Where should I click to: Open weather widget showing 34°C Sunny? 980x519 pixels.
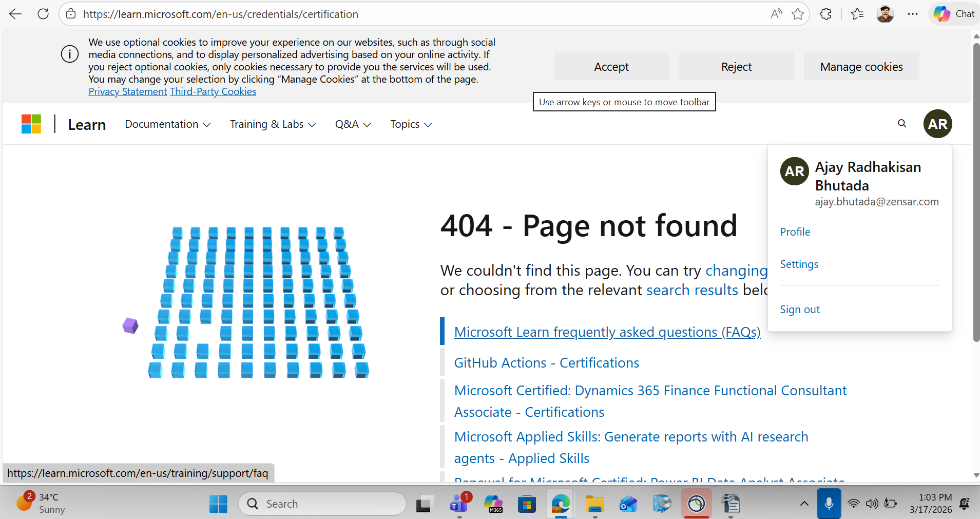click(x=41, y=503)
